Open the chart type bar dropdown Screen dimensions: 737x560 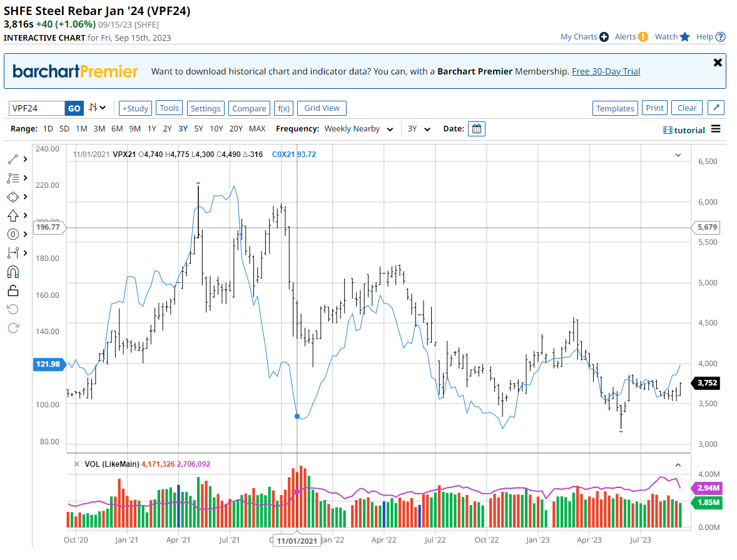coord(97,108)
